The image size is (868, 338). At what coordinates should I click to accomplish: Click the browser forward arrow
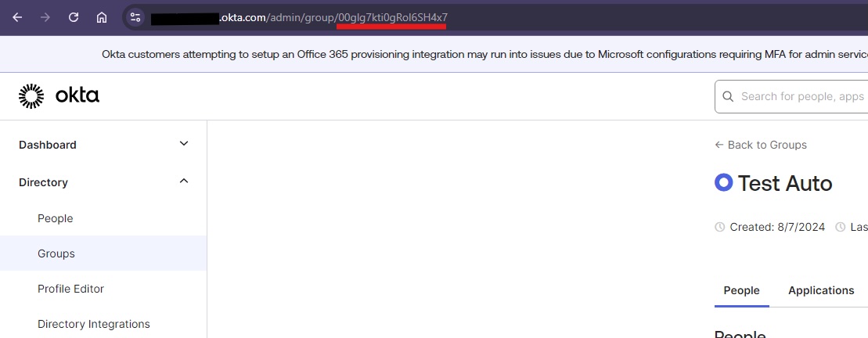click(x=45, y=17)
